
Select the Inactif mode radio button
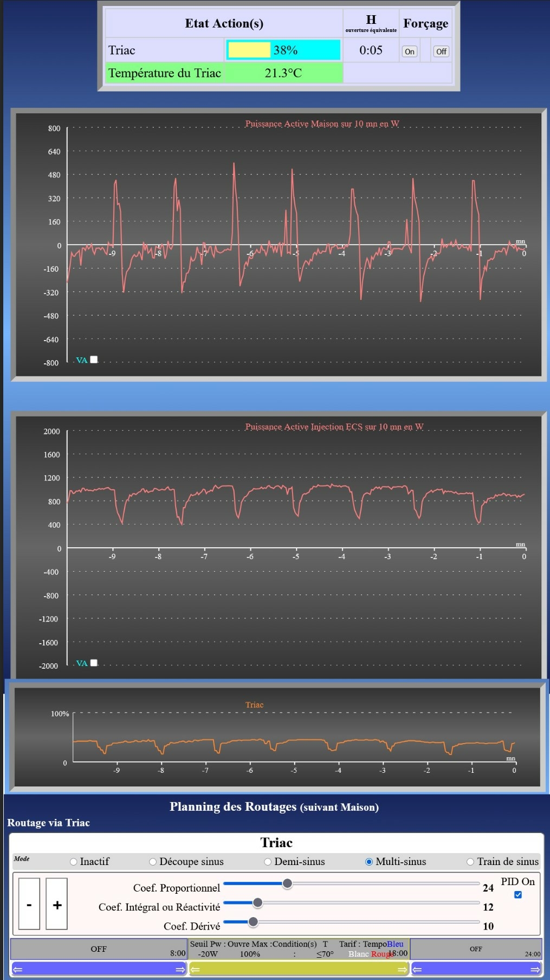74,862
